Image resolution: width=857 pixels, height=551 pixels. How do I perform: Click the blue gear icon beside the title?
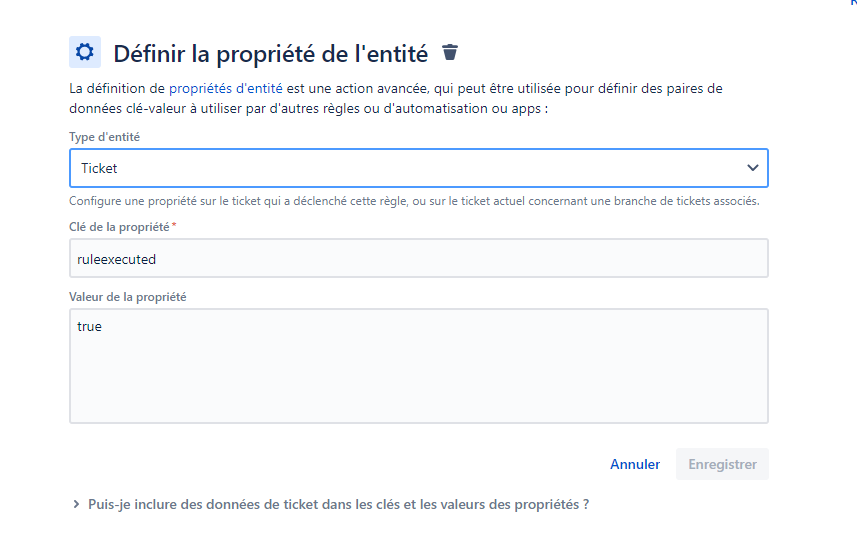coord(85,52)
